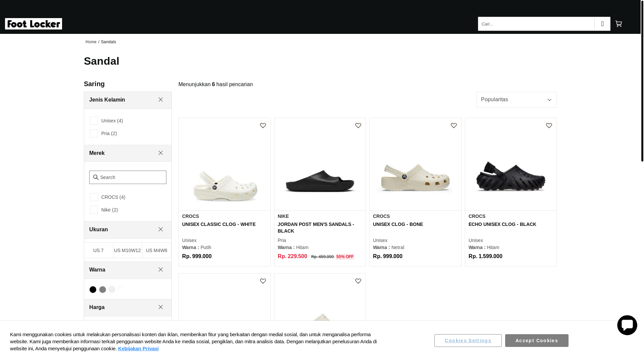Viewport: 644px width, 362px height.
Task: Check the Nike (2) brand filter
Action: tap(94, 210)
